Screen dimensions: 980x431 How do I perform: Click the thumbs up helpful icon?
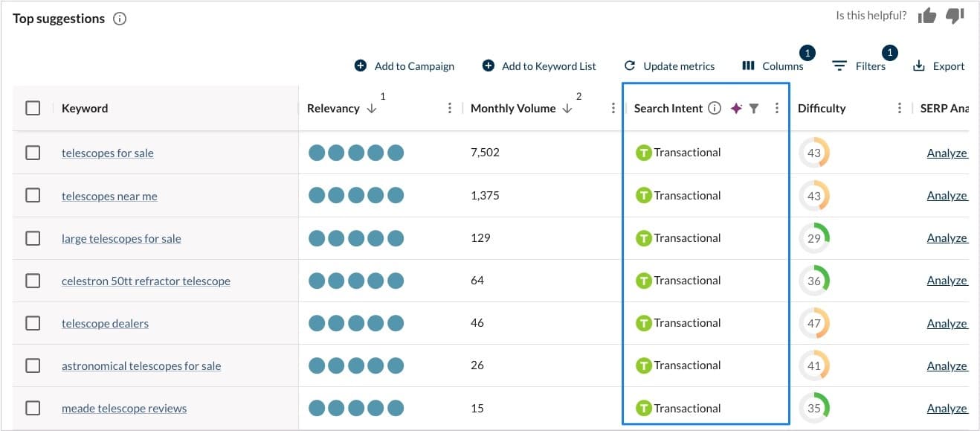926,16
